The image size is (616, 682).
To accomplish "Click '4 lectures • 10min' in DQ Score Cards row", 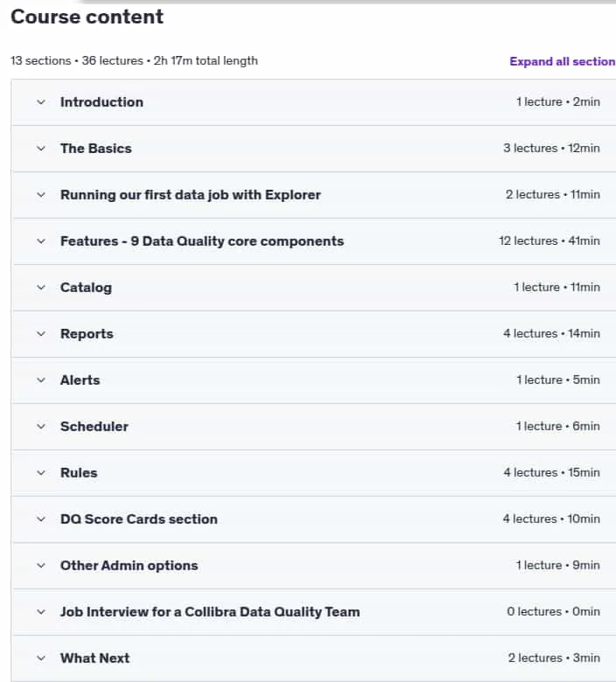I will click(551, 518).
